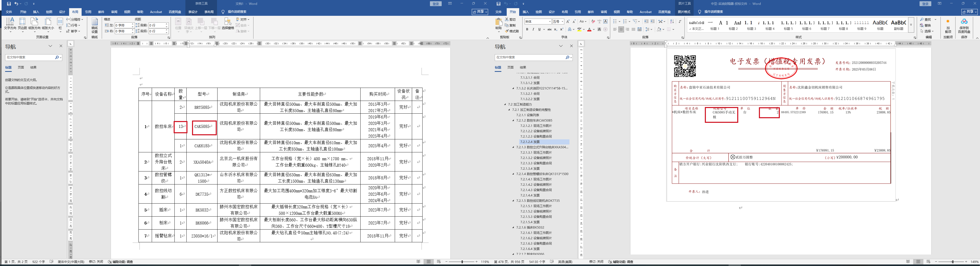This screenshot has height=266, width=980.
Task: Click the sort A-Z icon
Action: [671, 22]
